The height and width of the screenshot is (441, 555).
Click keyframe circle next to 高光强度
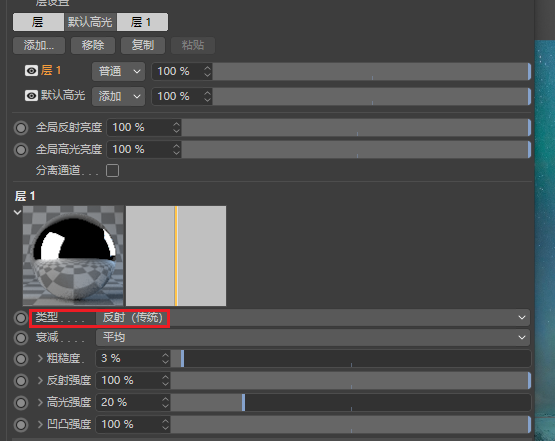(21, 403)
